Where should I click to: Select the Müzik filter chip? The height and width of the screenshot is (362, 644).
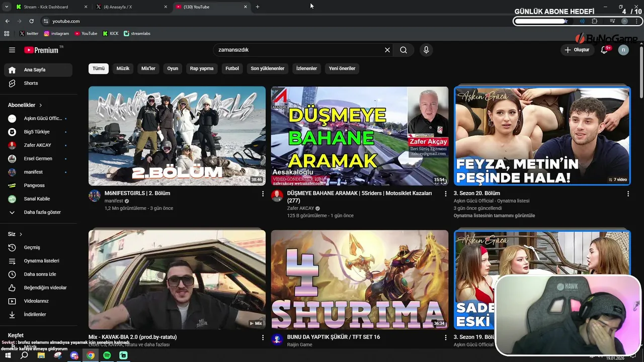(123, 68)
